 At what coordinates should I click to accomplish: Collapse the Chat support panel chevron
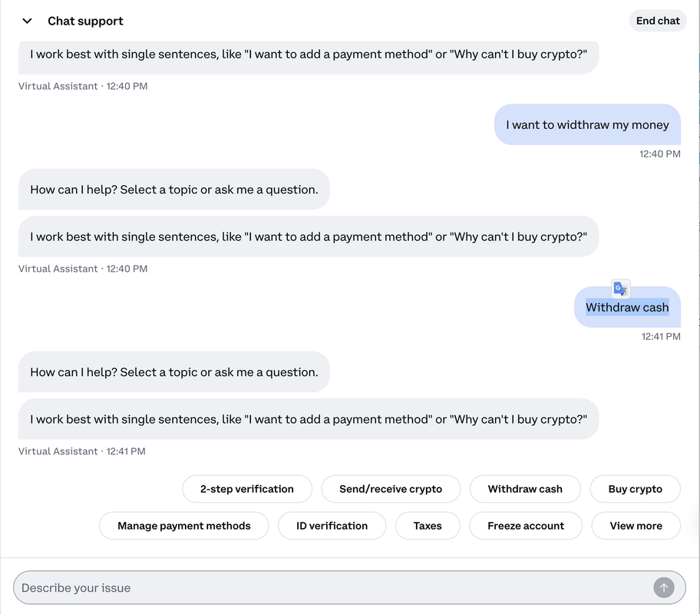(27, 21)
